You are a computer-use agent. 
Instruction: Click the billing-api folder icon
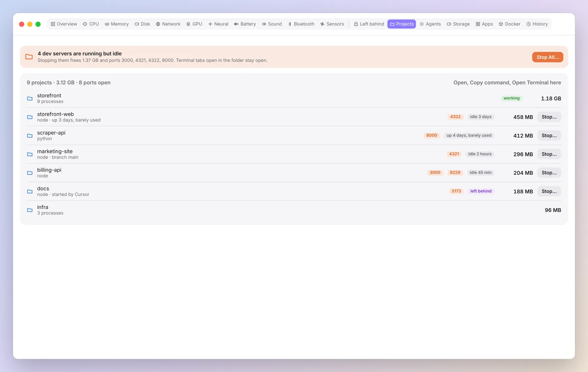point(30,173)
